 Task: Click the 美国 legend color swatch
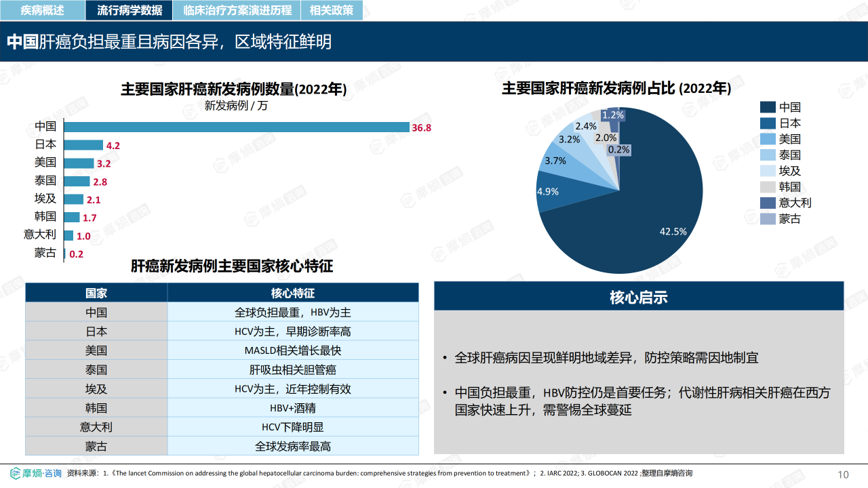tap(768, 139)
